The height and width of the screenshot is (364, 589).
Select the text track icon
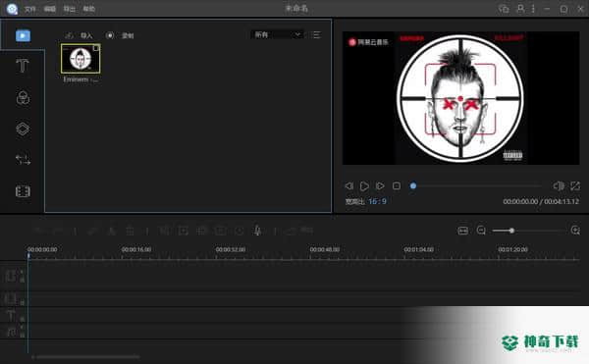pyautogui.click(x=11, y=316)
